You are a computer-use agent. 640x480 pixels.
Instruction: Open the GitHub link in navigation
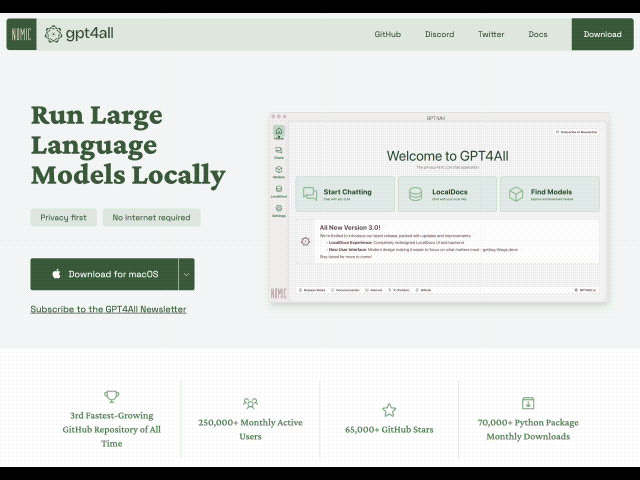[387, 34]
